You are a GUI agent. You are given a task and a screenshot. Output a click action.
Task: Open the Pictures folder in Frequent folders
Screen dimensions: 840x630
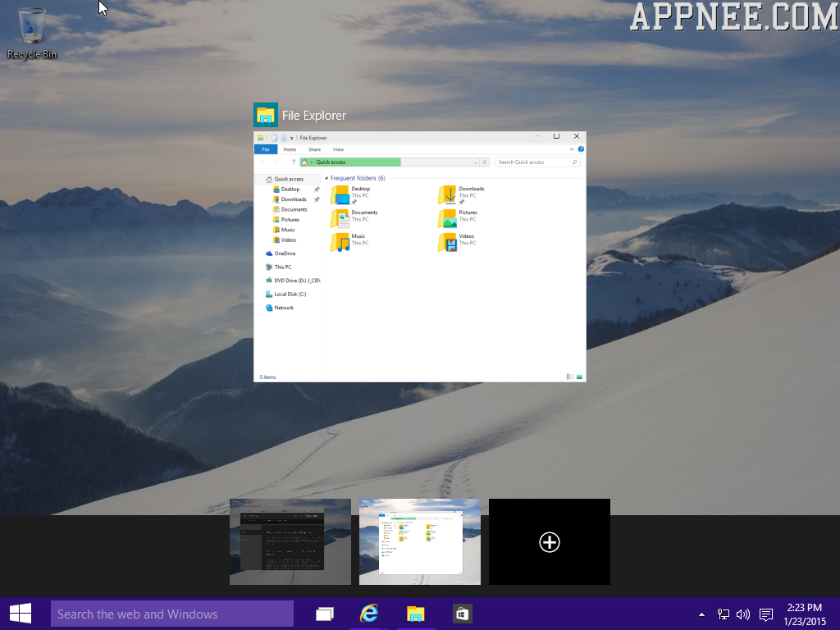(x=458, y=218)
